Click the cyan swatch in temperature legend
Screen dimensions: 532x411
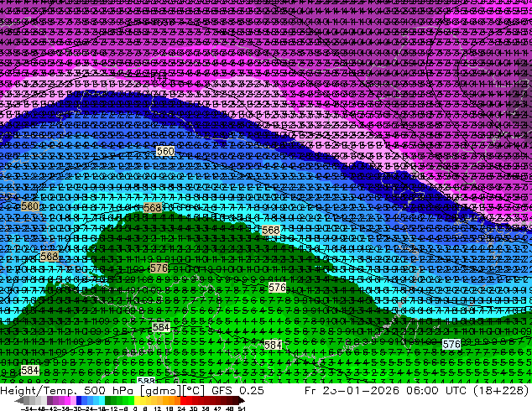pyautogui.click(x=102, y=401)
